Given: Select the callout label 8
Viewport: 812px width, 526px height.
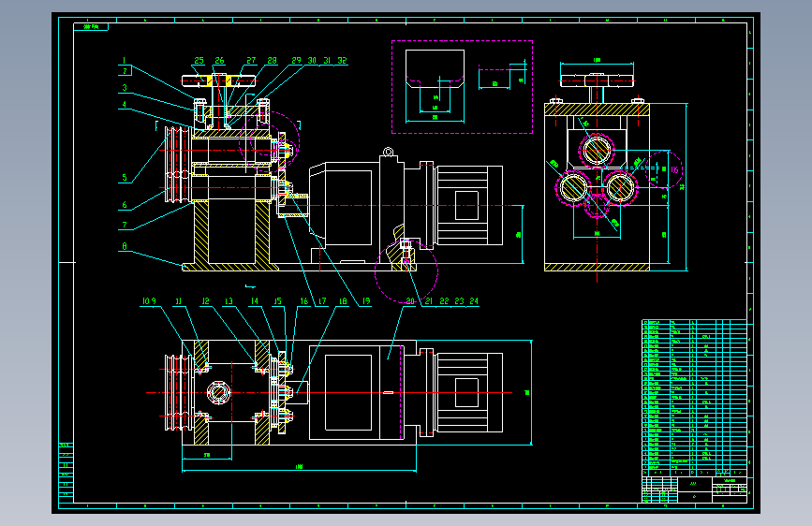Looking at the screenshot, I should (x=125, y=246).
